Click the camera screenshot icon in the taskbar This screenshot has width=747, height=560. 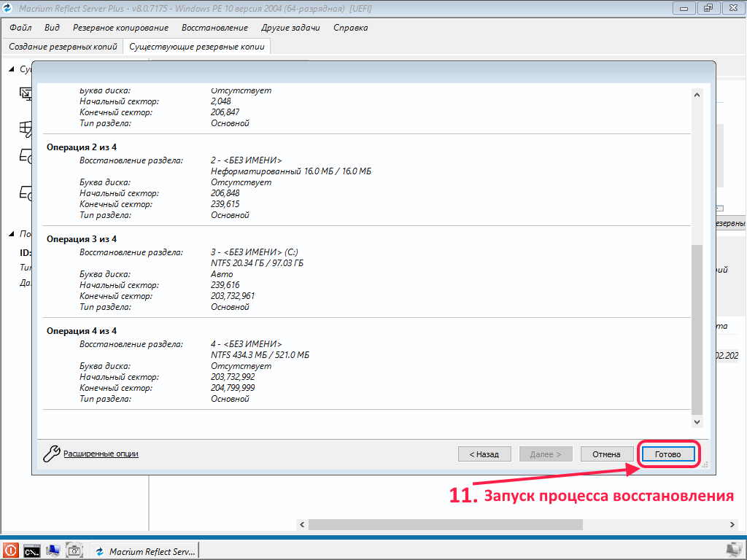tap(74, 551)
